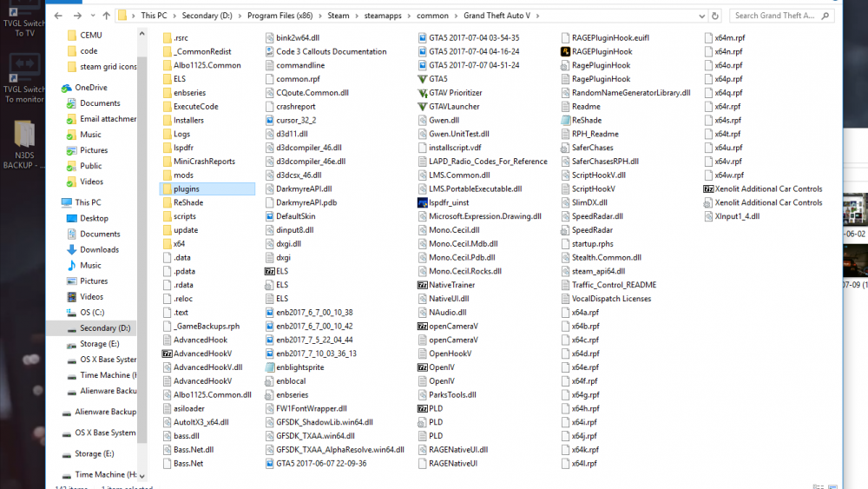Select the scripts folder
Screen dimensions: 868x489
pyautogui.click(x=180, y=216)
